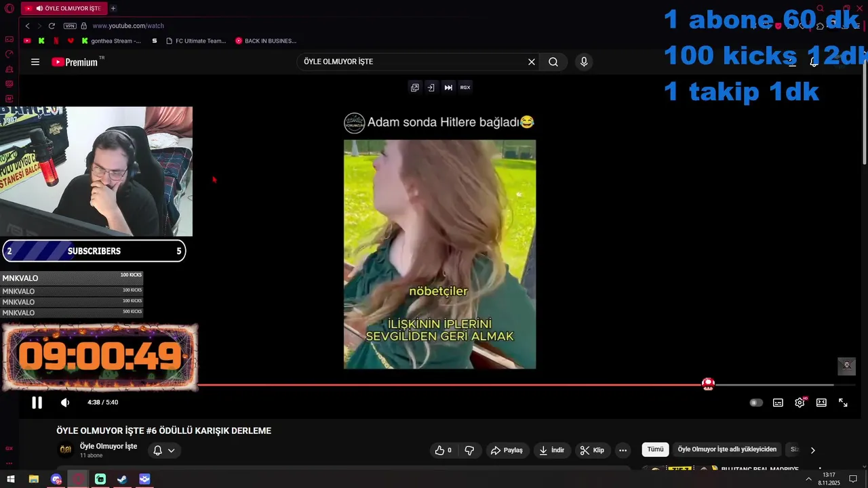Viewport: 868px width, 488px height.
Task: Download the video with İndir
Action: pos(551,450)
